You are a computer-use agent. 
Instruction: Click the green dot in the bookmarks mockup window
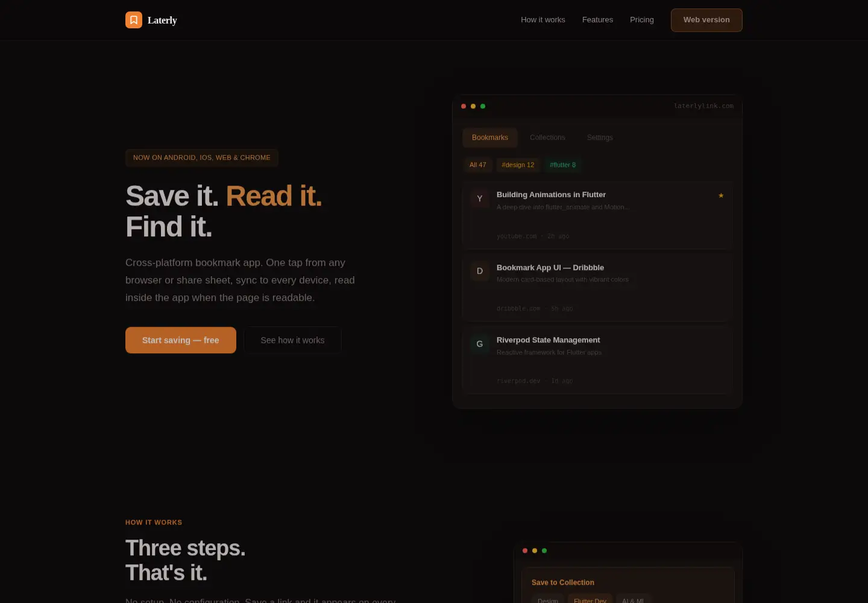pos(483,106)
